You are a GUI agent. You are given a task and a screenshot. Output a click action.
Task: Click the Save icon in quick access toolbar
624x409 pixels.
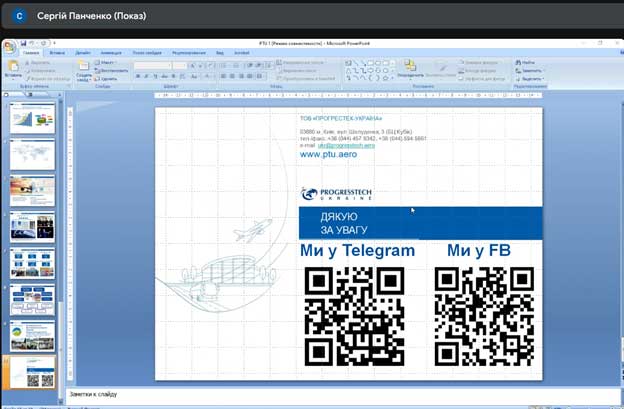(x=21, y=43)
